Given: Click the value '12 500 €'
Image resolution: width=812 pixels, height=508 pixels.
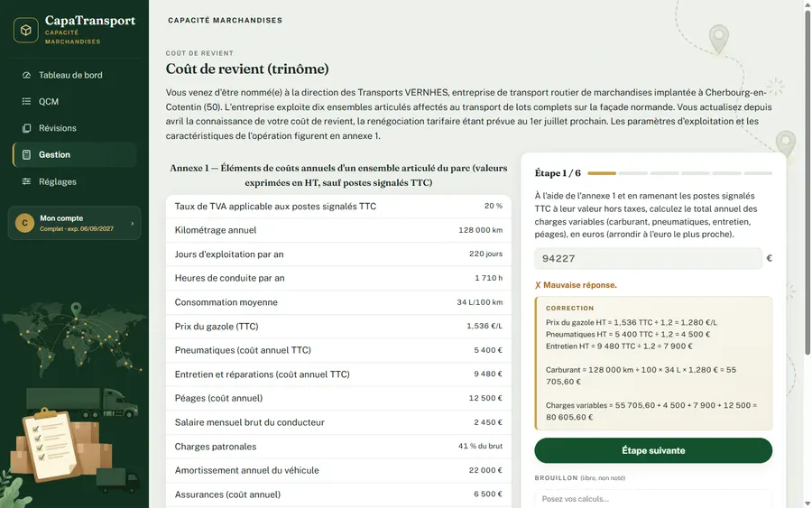Looking at the screenshot, I should [x=485, y=398].
